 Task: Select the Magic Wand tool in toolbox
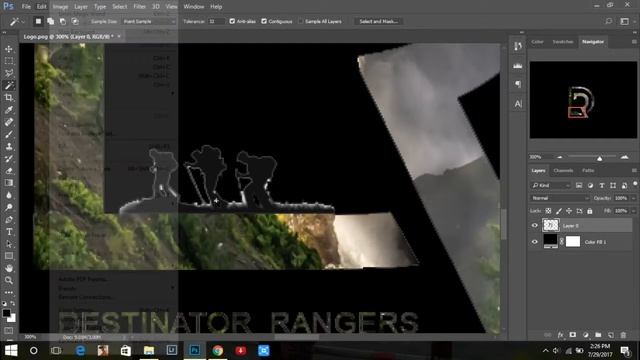click(9, 85)
